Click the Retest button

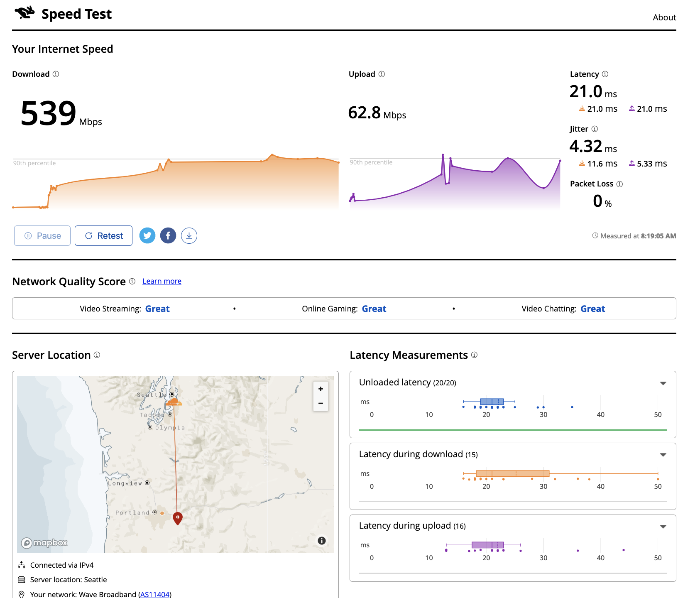(x=104, y=236)
